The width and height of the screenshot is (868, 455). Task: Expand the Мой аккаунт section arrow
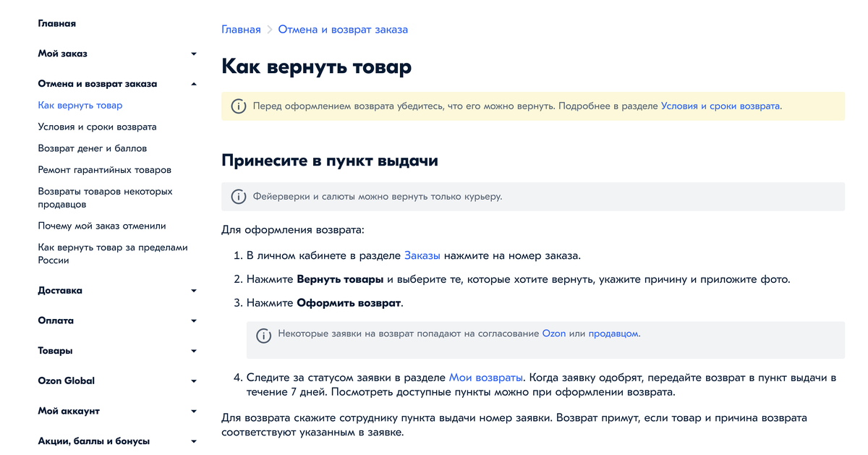[194, 412]
